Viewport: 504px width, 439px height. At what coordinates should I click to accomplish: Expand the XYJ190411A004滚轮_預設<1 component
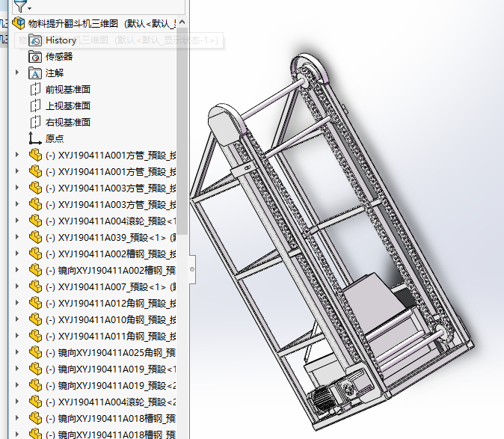pyautogui.click(x=17, y=221)
